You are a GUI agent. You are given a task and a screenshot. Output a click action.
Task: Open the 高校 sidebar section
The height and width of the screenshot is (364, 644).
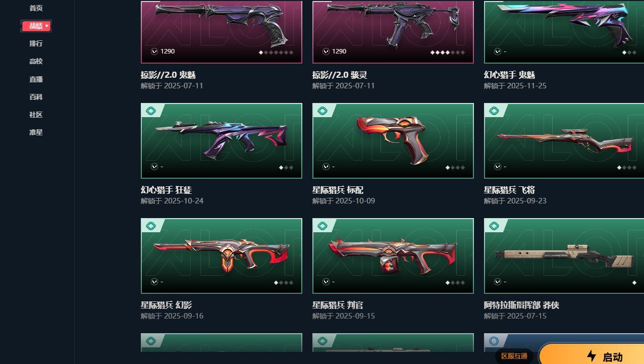36,61
